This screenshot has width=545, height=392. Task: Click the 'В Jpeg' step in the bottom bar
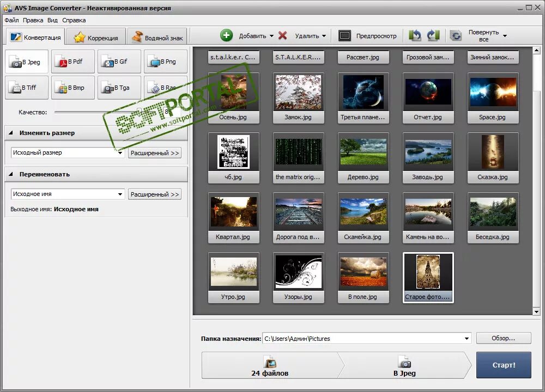pos(404,365)
